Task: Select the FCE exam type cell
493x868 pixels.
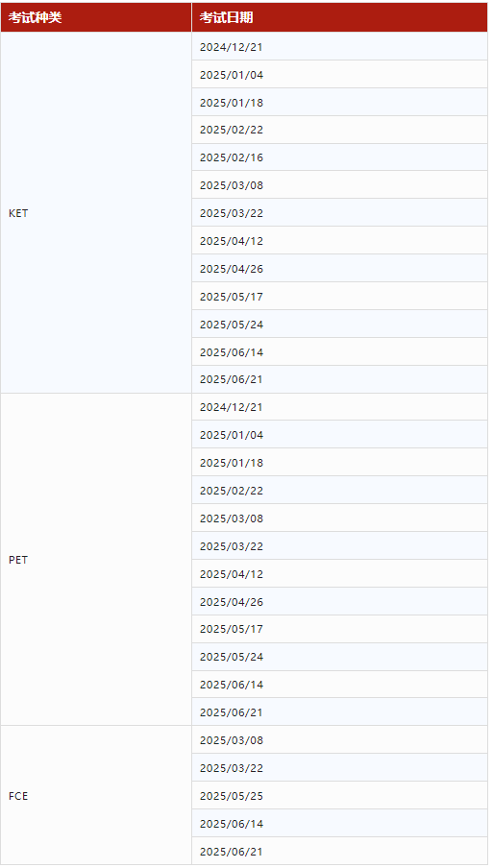Action: [x=96, y=795]
